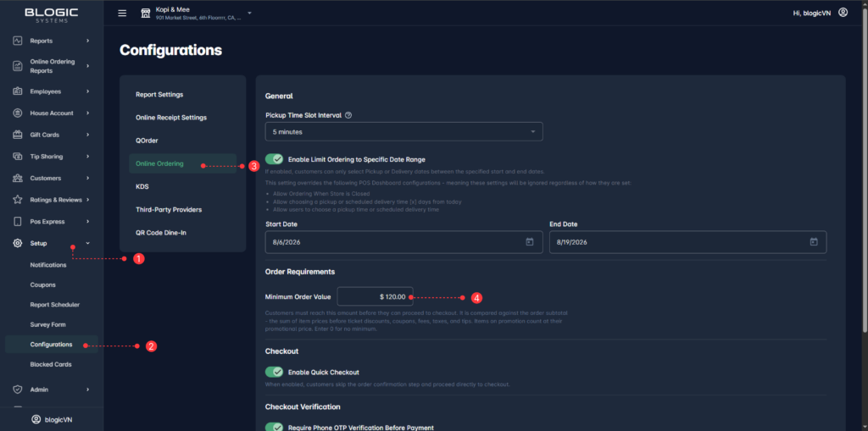This screenshot has width=868, height=431.
Task: Click the Employees ID card icon
Action: 18,91
